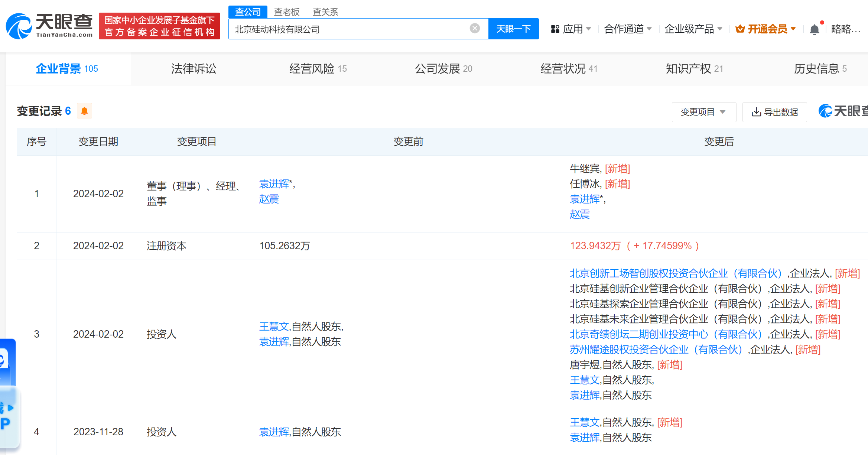This screenshot has height=455, width=868.
Task: Open 赵震 link in row 1 变更前
Action: [x=269, y=199]
